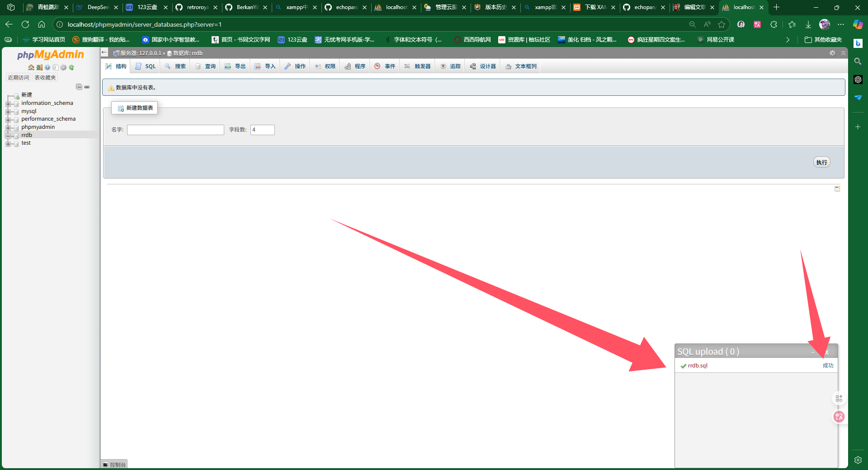Screen dimensions: 868x470
Task: Log out using the exit door icon
Action: tap(39, 67)
